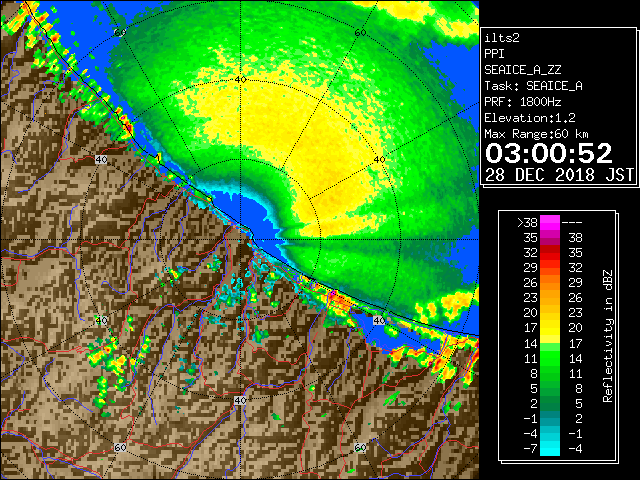The width and height of the screenshot is (640, 480).
Task: Pick the cyan swatch at the scale bottom
Action: pyautogui.click(x=550, y=449)
